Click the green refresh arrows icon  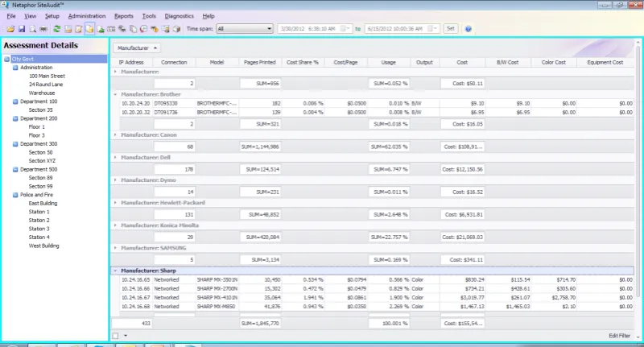57,29
